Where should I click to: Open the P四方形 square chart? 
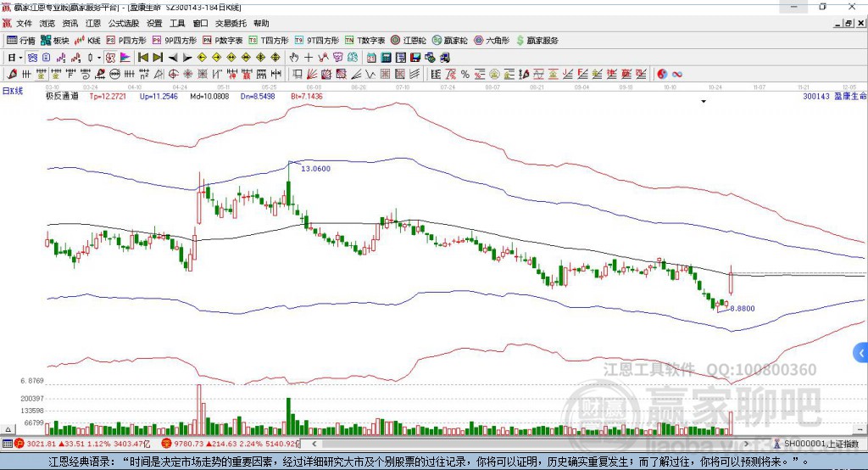pos(126,41)
